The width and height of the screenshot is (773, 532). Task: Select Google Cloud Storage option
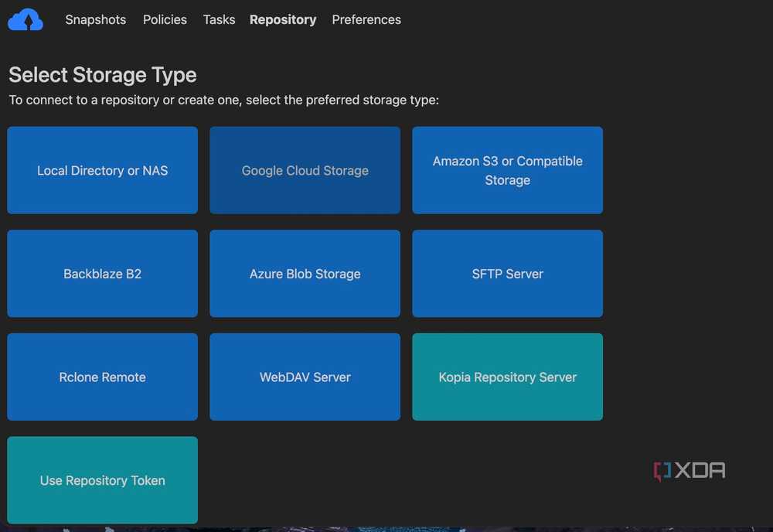pos(305,170)
